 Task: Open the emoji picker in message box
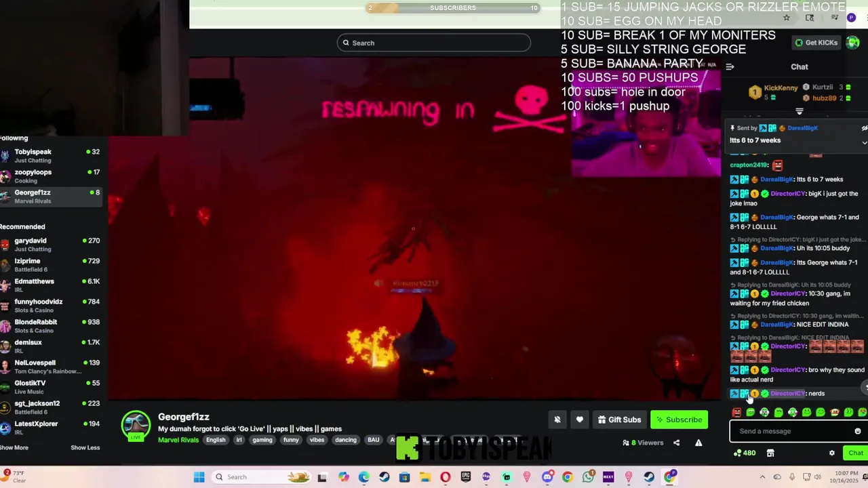click(x=858, y=431)
